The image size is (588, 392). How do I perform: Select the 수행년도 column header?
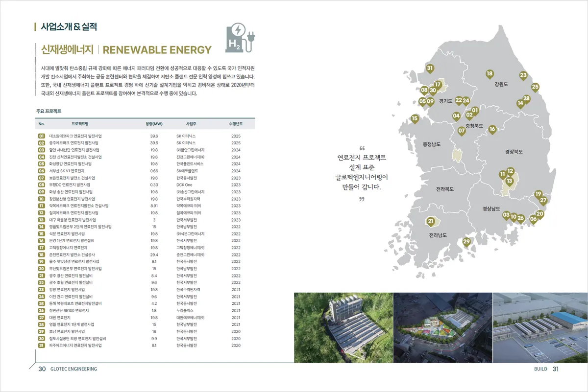pos(236,124)
